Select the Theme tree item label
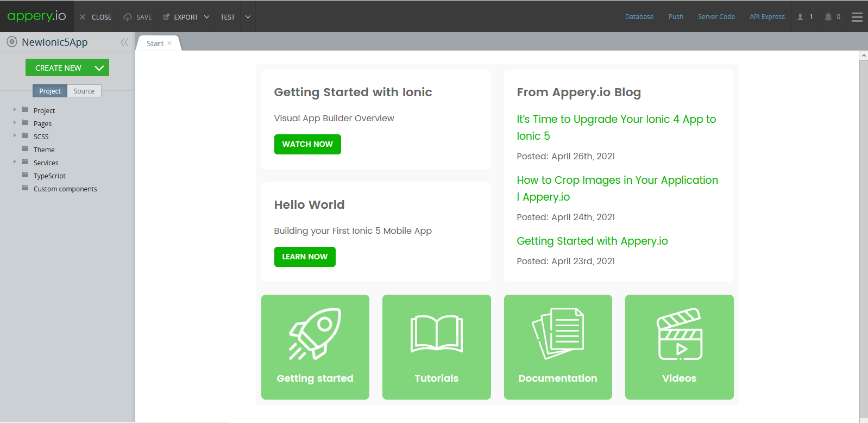This screenshot has width=868, height=423. [44, 150]
